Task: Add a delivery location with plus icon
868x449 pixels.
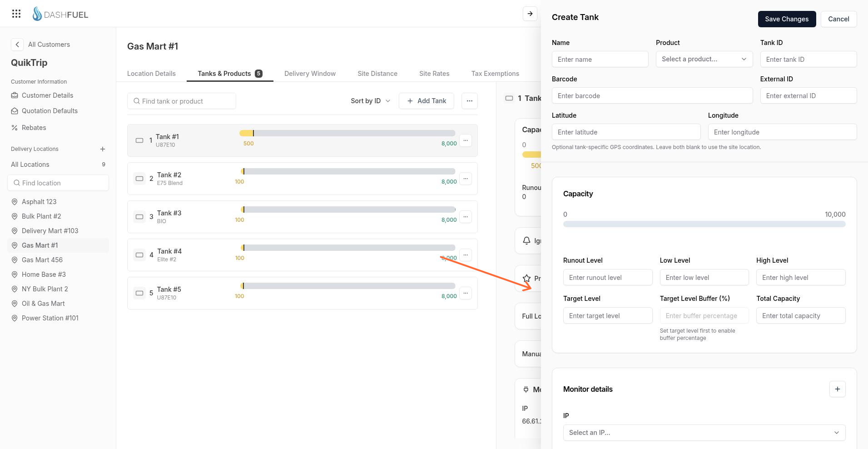Action: 103,149
